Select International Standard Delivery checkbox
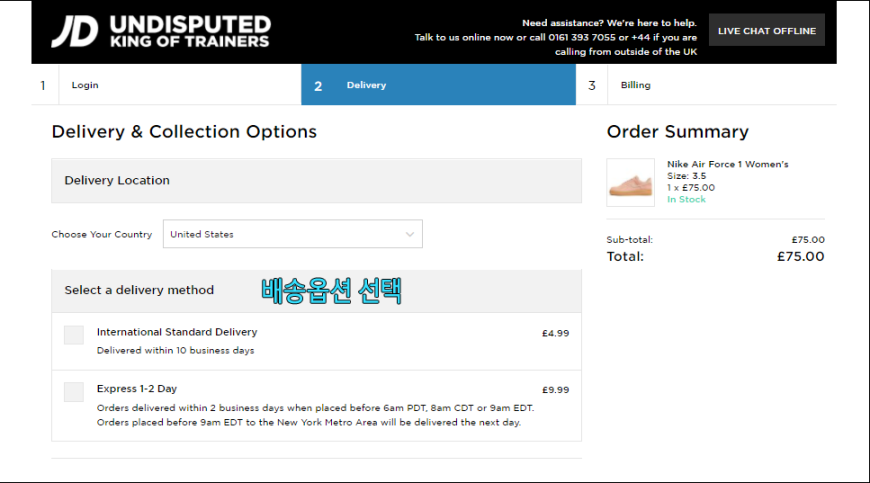Screen dimensions: 870x483 point(74,335)
